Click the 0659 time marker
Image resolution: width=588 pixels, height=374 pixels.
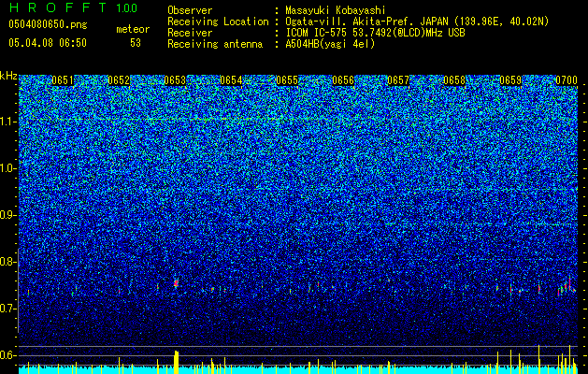pyautogui.click(x=510, y=80)
